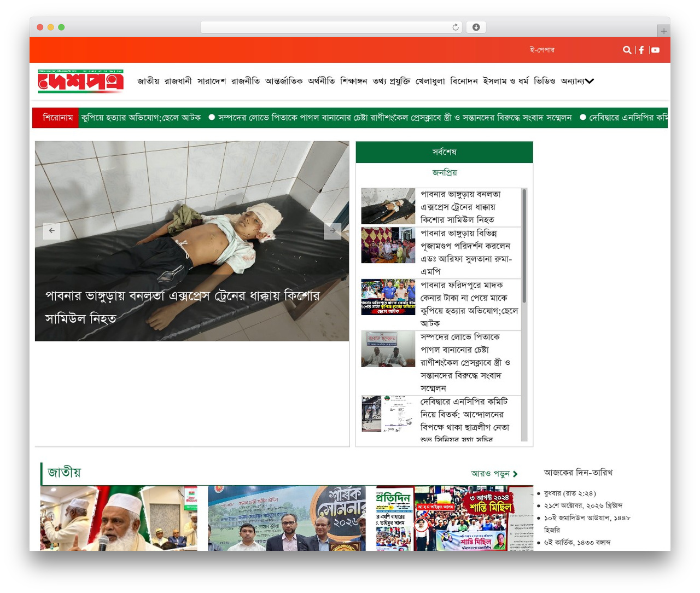Open sidebar story about পূজামণ্ডপ পরিদর্শন
700x593 pixels.
coord(466,252)
